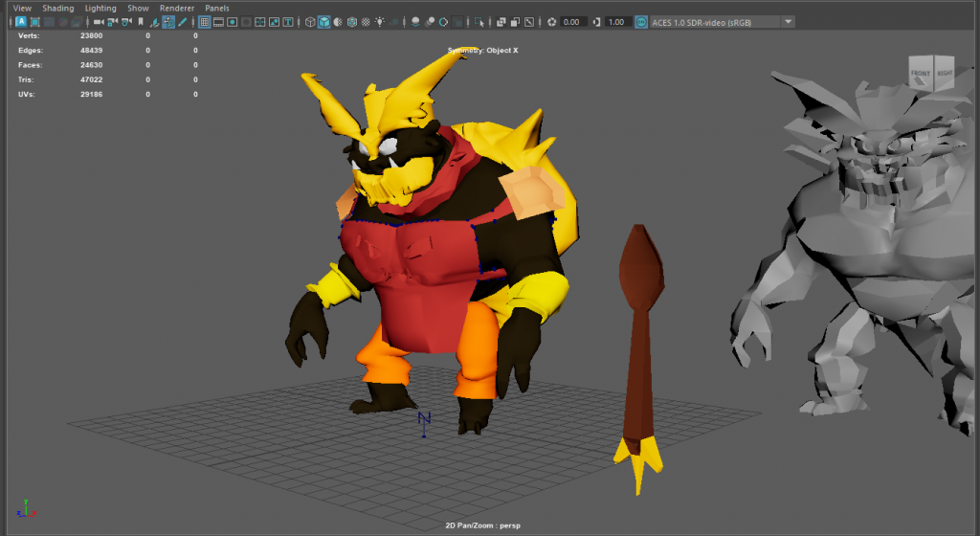Toggle the 2D Pan/Zoom icon
Viewport: 980px width, 536px height.
coord(168,22)
